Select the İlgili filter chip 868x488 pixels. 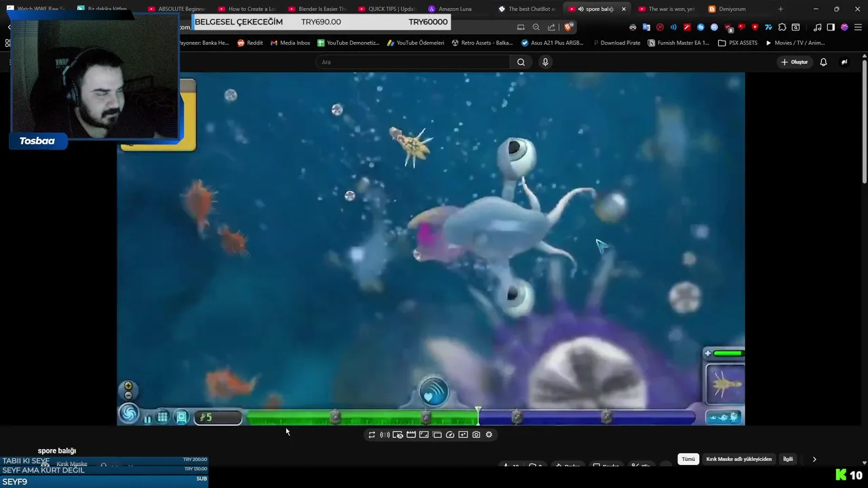point(788,459)
